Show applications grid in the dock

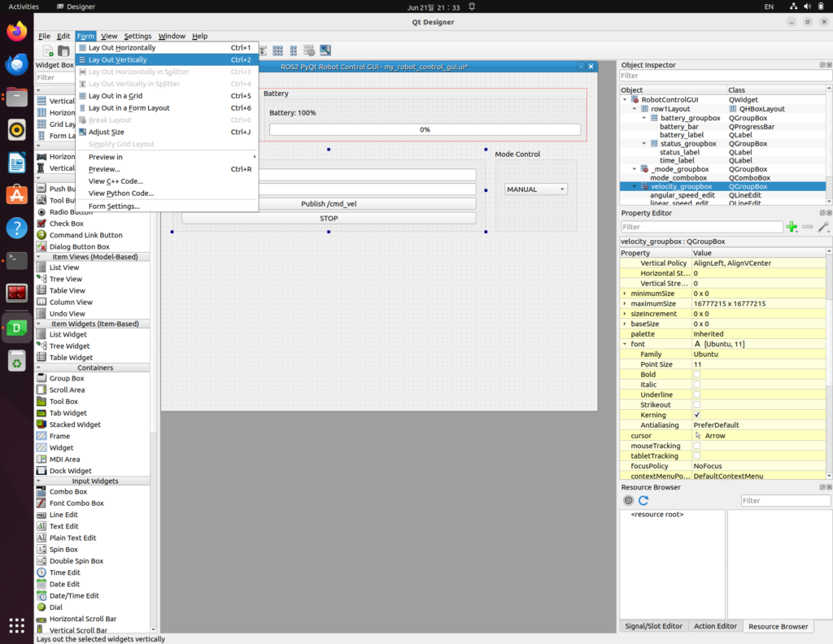click(x=16, y=625)
